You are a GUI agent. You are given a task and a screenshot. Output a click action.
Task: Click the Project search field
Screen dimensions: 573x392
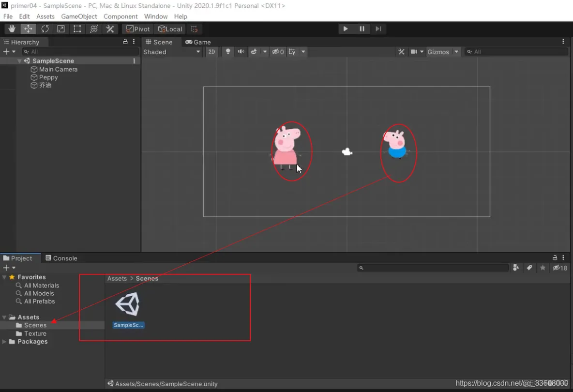433,268
